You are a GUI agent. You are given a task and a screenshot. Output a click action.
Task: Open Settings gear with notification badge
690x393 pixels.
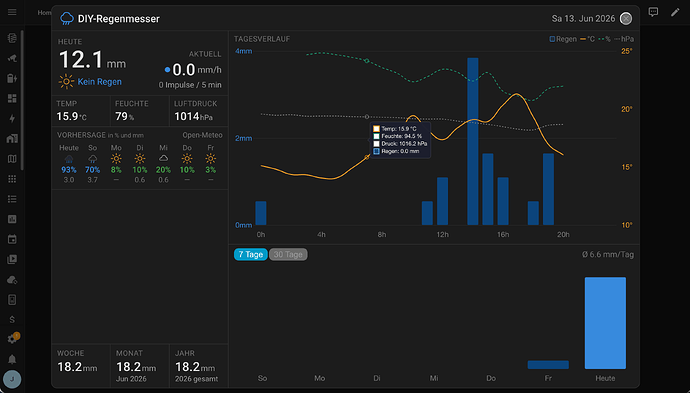[x=12, y=338]
